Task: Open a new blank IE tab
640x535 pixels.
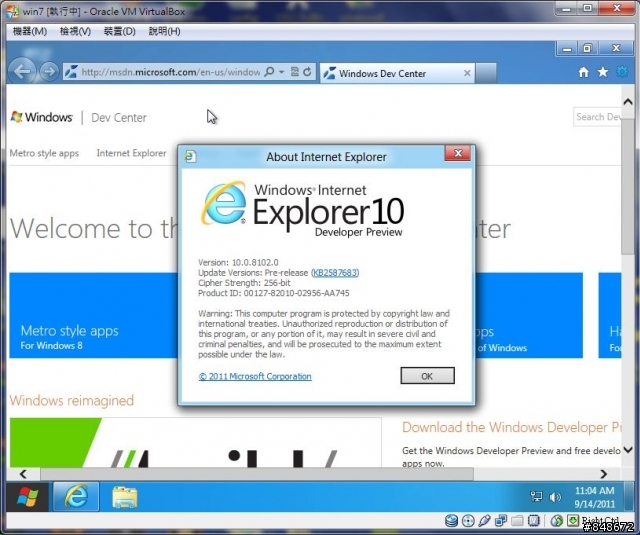Action: pos(486,73)
